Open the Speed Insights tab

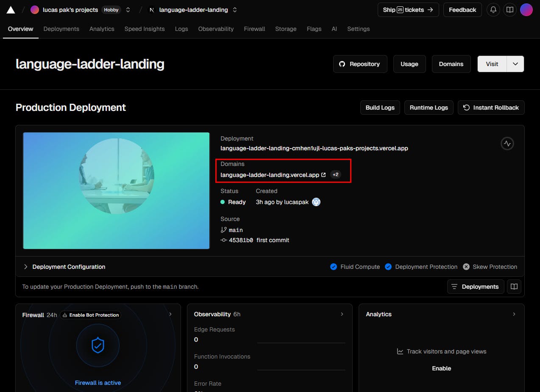point(145,29)
